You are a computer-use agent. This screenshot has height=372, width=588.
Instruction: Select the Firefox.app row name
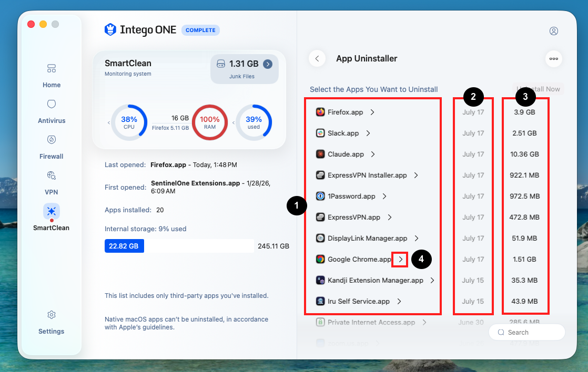pyautogui.click(x=345, y=112)
